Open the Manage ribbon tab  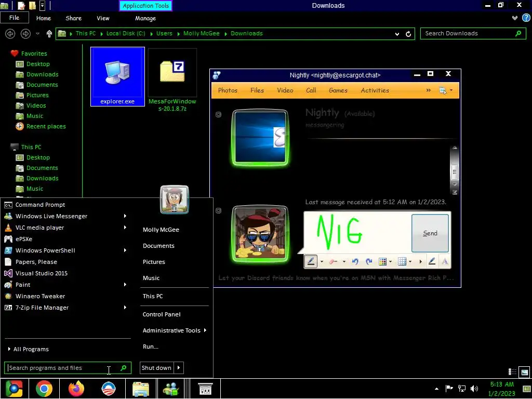pos(145,18)
